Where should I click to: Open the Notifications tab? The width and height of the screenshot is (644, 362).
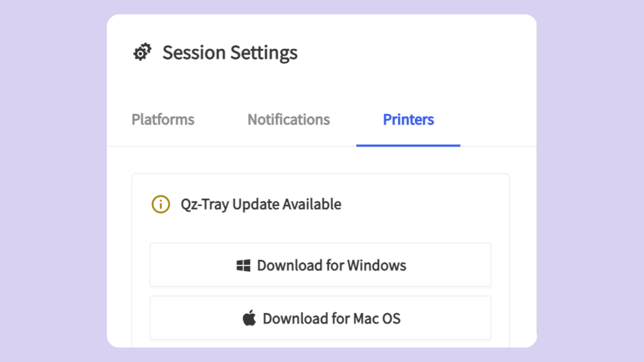[288, 119]
